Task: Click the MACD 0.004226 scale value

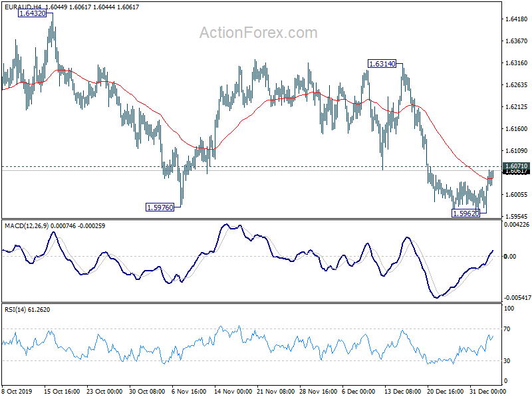Action: tap(517, 224)
